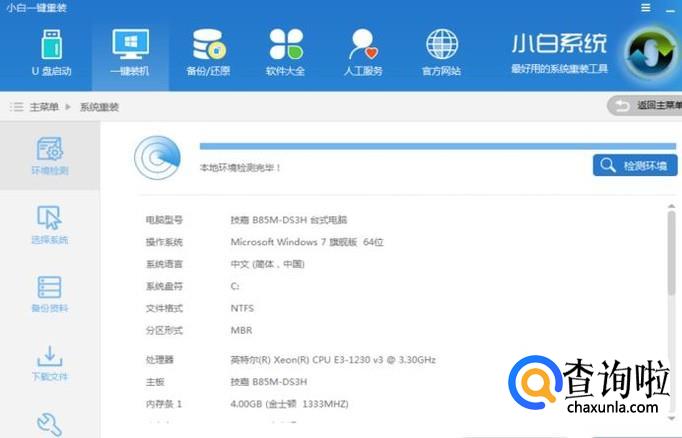Click the 系统语言 label
This screenshot has height=438, width=682.
[164, 264]
